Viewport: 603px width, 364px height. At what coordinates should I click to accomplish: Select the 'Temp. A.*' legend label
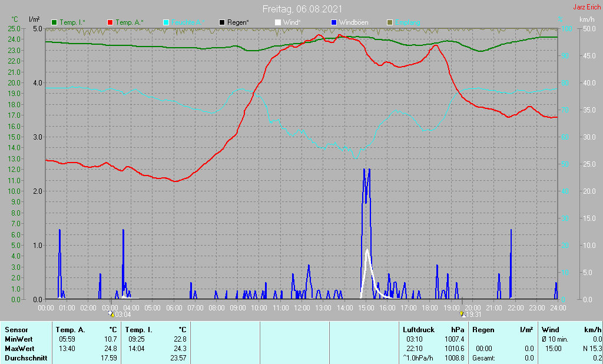(130, 23)
